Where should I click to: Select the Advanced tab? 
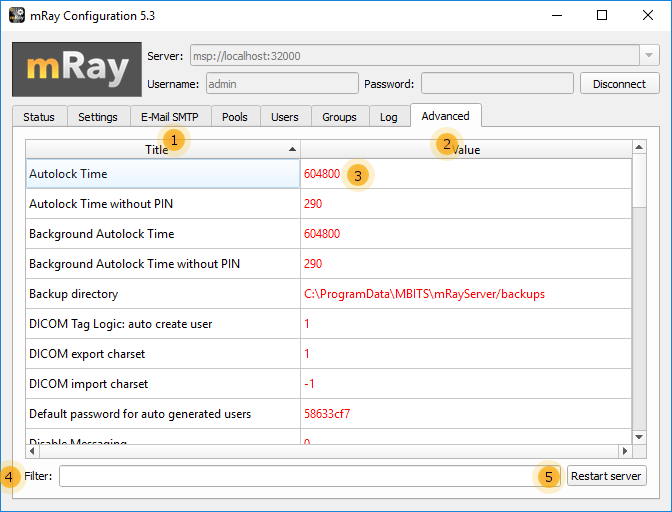coord(445,116)
